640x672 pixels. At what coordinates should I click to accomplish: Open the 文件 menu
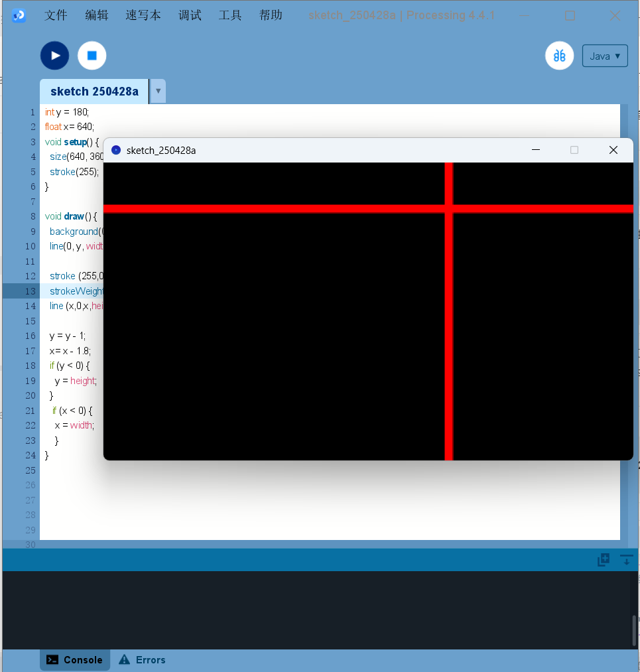(x=56, y=15)
